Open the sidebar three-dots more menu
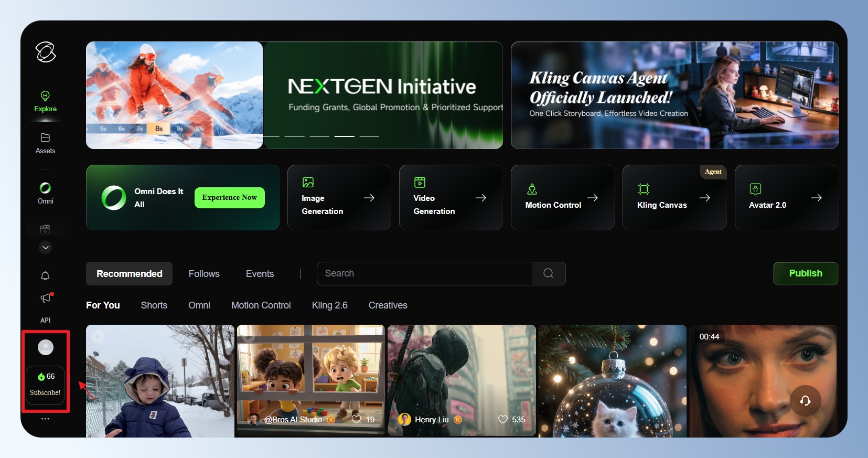This screenshot has width=868, height=458. 45,419
